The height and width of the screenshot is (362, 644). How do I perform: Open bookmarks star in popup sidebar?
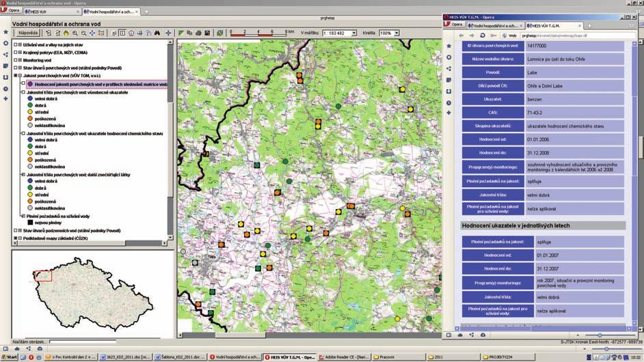click(x=449, y=46)
